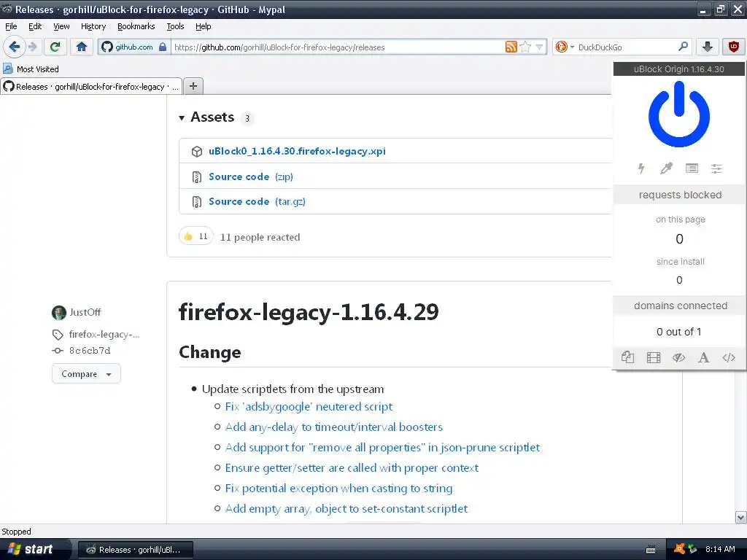Open Add empty array set-constant link
Image resolution: width=747 pixels, height=560 pixels.
coord(347,509)
